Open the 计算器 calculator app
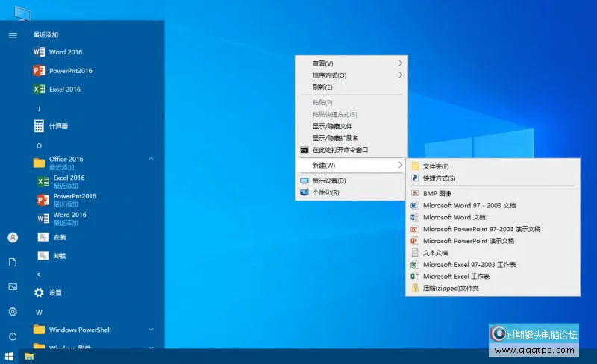597x364 pixels. click(x=58, y=126)
